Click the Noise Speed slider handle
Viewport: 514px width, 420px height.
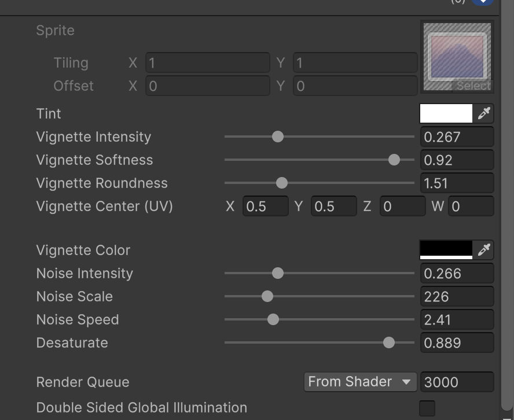coord(273,319)
